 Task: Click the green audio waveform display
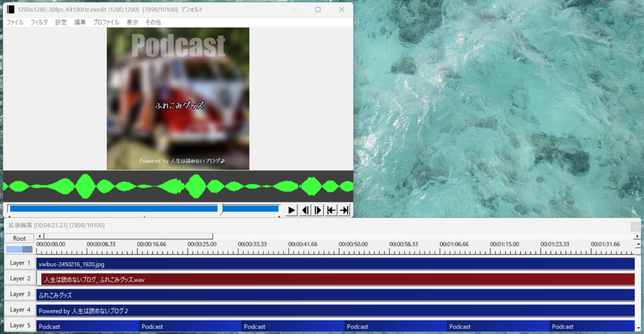click(178, 186)
